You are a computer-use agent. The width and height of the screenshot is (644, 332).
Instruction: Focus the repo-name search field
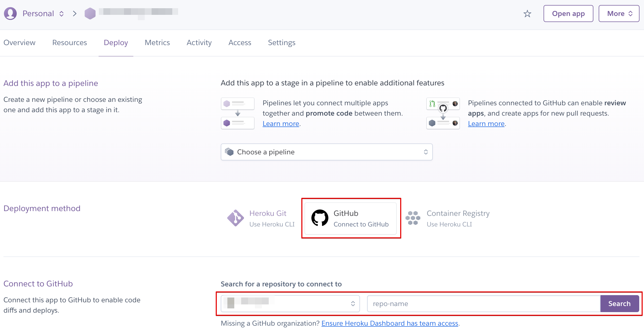click(x=483, y=304)
